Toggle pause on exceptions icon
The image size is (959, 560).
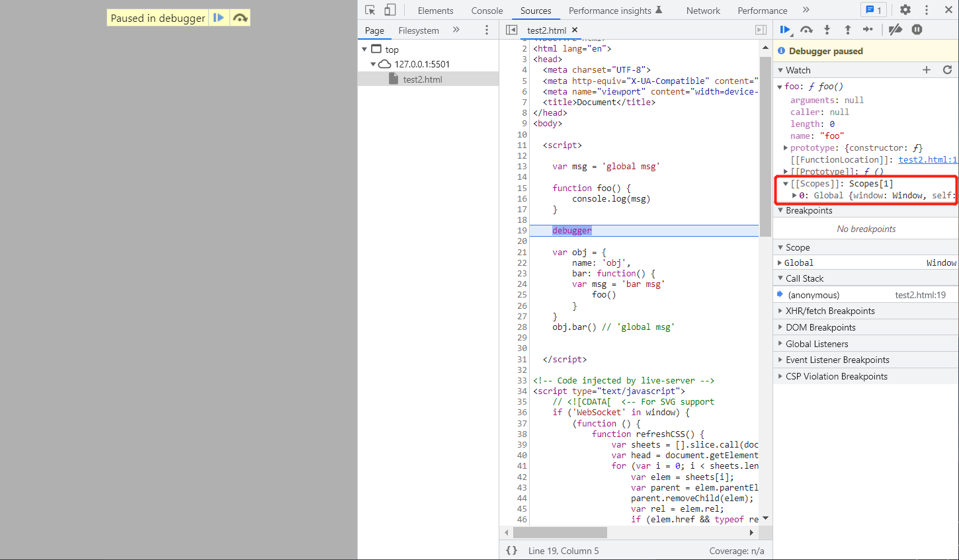[917, 30]
